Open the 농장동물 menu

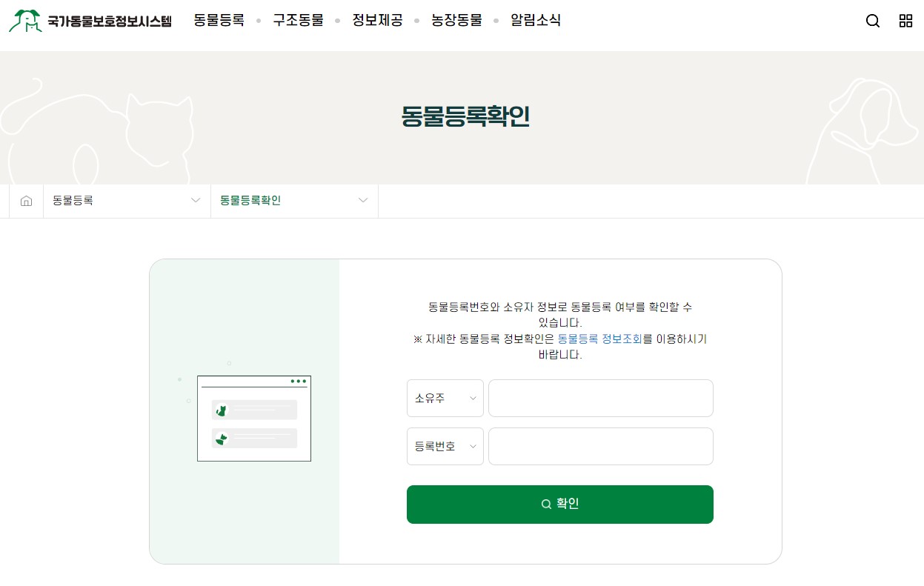pos(456,21)
